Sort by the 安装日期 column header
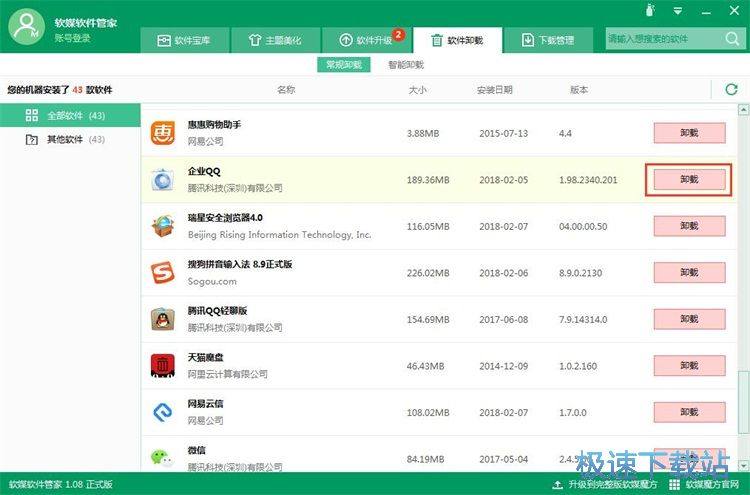Viewport: 750px width, 495px height. [x=495, y=89]
